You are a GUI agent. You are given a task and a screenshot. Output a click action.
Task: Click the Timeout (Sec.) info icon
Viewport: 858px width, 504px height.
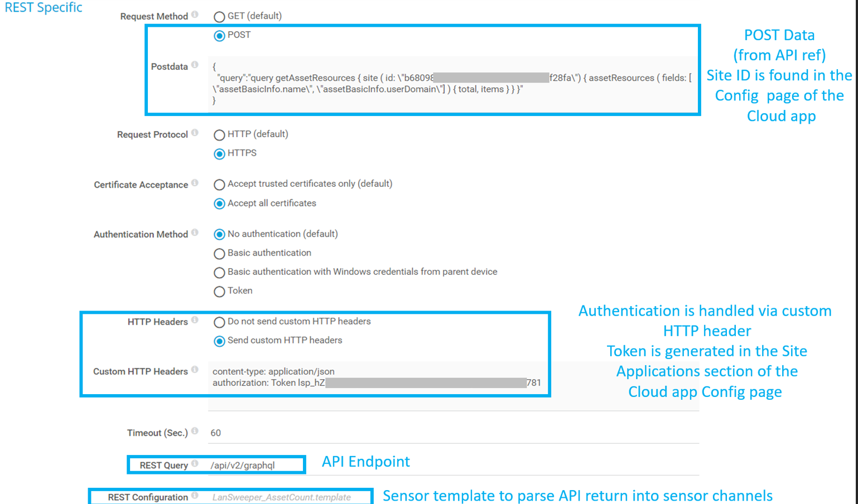[x=195, y=431]
